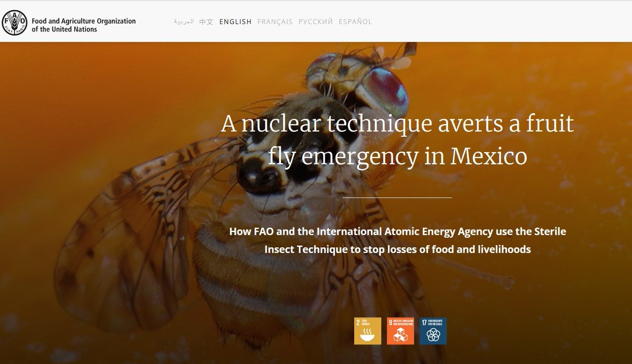Viewport: 632px width, 364px height.
Task: Select headline about nuclear technique in Mexico
Action: pyautogui.click(x=398, y=140)
